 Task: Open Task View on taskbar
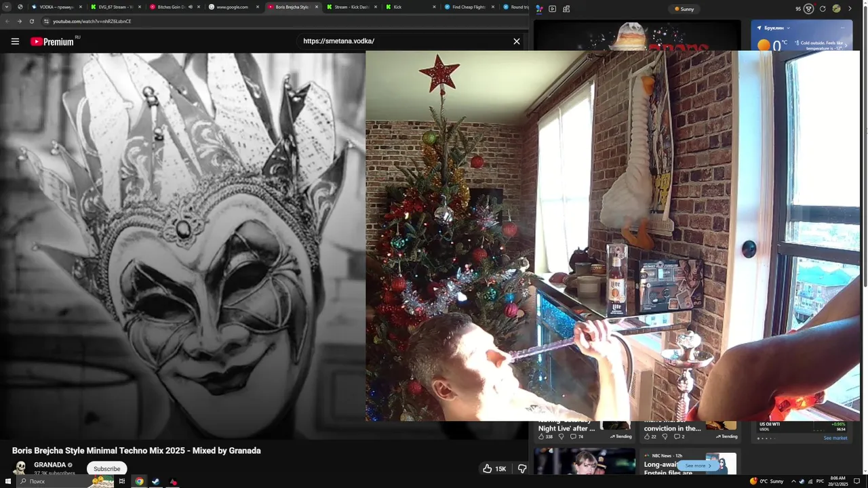[x=122, y=481]
